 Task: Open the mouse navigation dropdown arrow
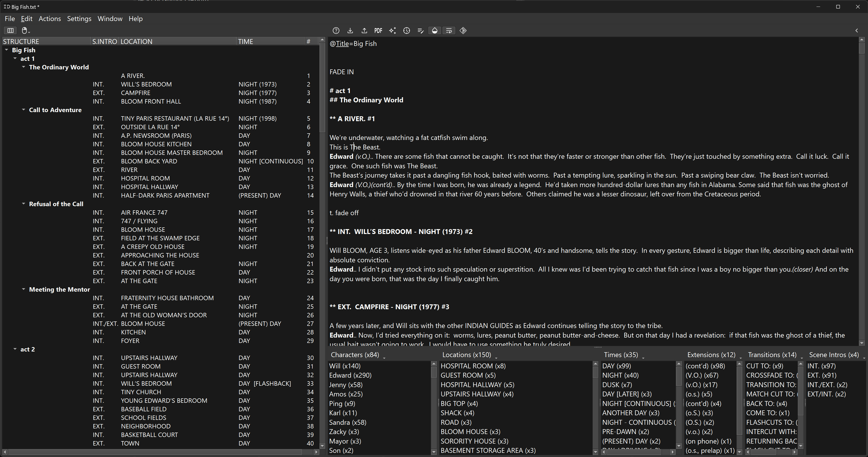(x=29, y=33)
